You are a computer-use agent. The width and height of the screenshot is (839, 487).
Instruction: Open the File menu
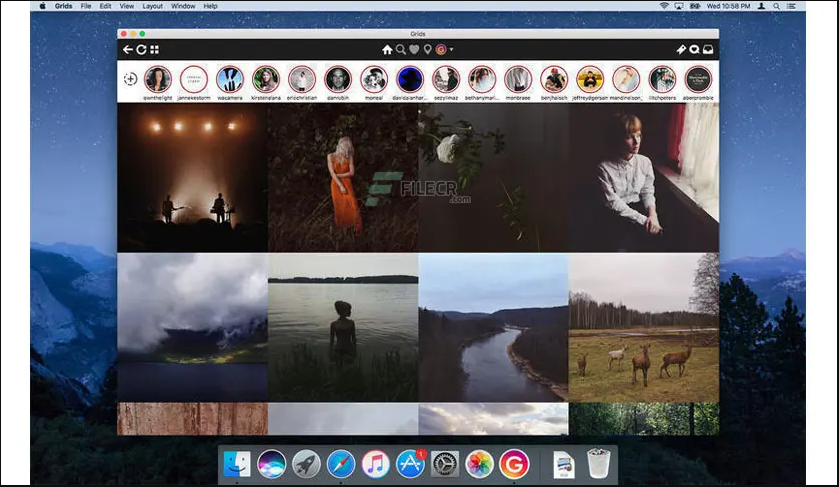[86, 6]
